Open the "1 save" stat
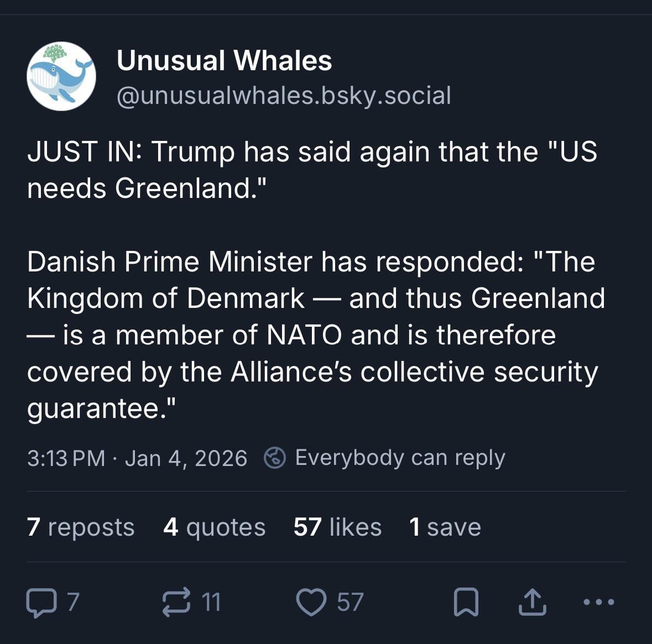Screen dimensions: 652x644 tap(445, 527)
